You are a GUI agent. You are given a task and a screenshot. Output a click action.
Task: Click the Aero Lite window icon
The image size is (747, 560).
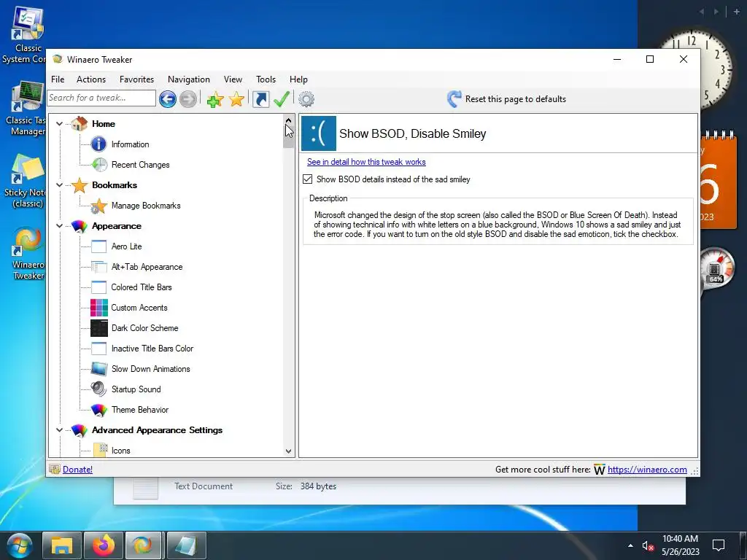click(98, 246)
